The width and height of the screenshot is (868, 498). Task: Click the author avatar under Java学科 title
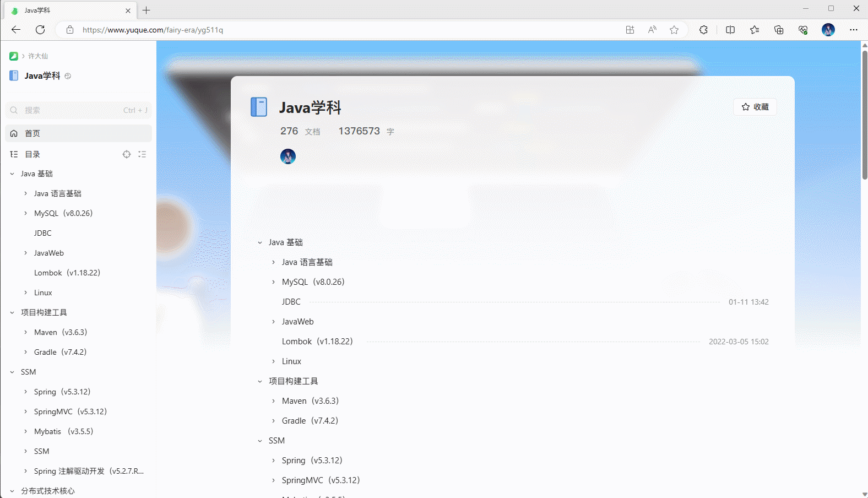pos(288,156)
